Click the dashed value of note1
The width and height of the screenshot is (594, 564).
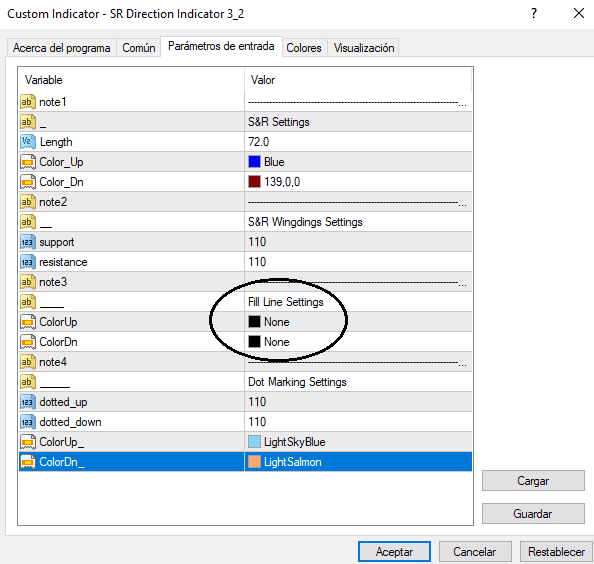click(358, 102)
